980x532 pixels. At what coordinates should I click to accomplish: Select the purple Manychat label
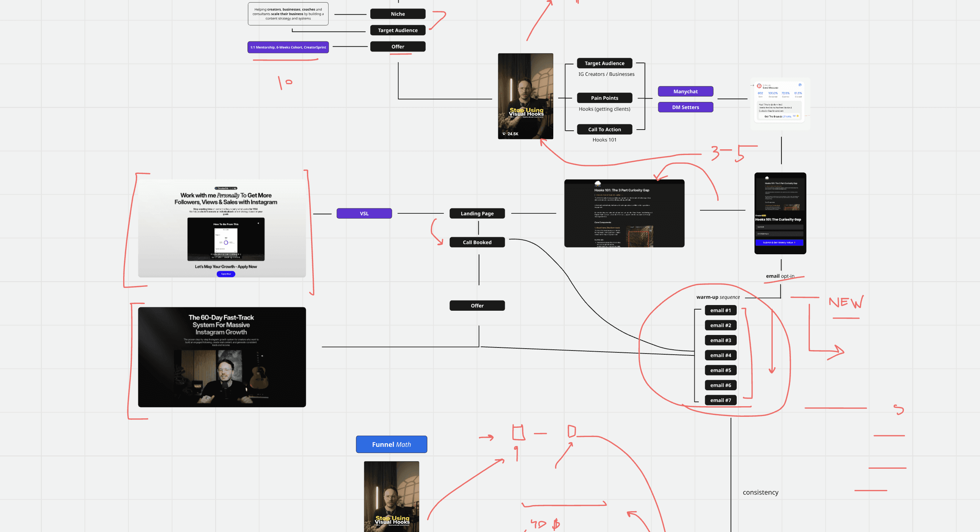(685, 91)
